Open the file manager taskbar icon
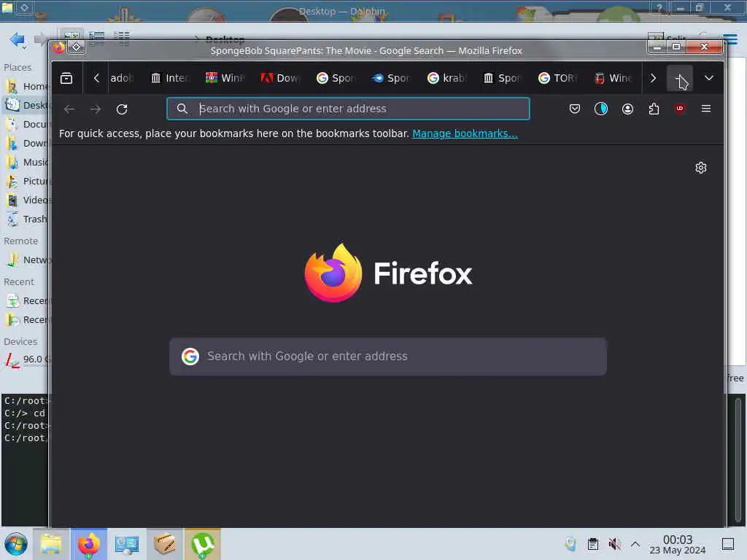 click(x=51, y=544)
